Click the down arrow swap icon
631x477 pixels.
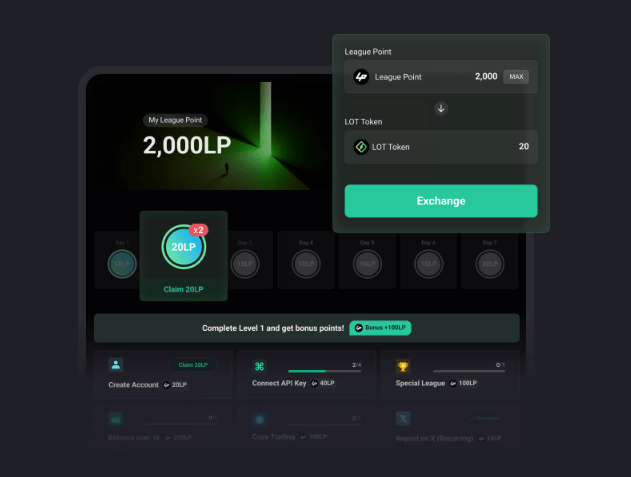[441, 108]
